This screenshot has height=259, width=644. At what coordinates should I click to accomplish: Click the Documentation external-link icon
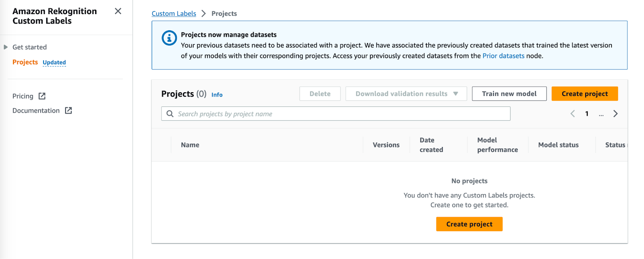tap(68, 111)
